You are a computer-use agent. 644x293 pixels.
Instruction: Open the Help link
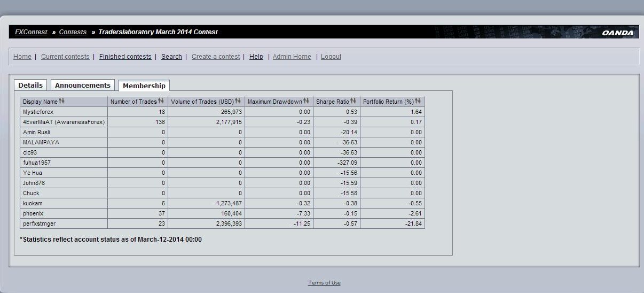256,57
